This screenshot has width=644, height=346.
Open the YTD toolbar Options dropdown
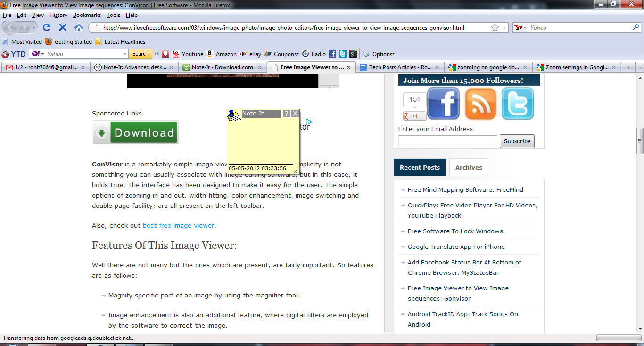tap(379, 54)
